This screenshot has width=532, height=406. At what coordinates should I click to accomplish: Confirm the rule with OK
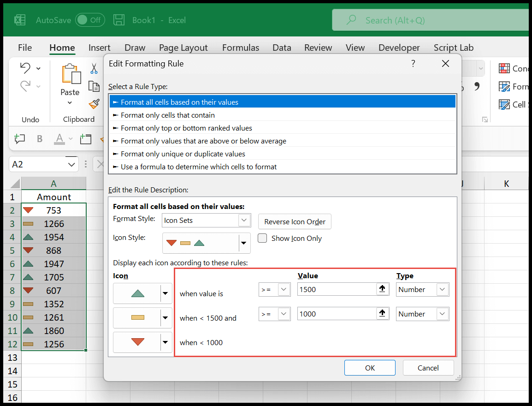[x=370, y=368]
